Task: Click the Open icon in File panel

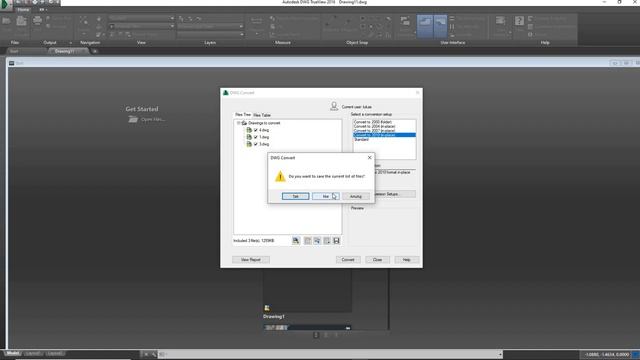Action: point(7,21)
